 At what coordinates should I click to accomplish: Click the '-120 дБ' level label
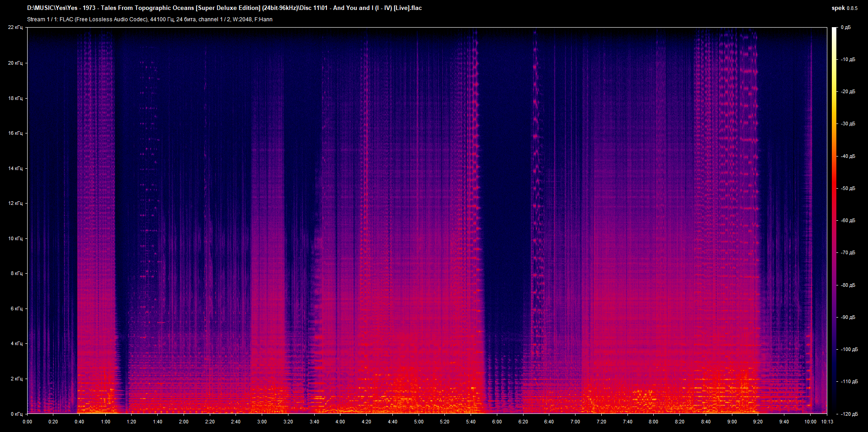tap(849, 414)
